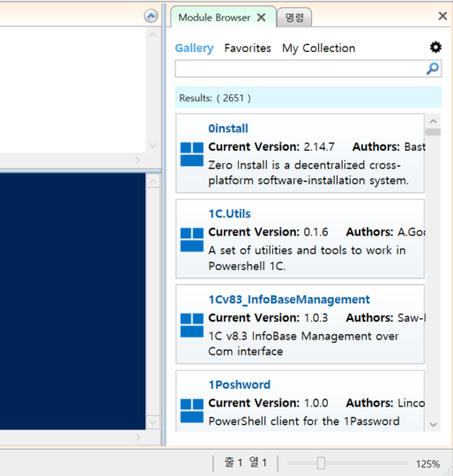Click the 125% zoom value
The height and width of the screenshot is (476, 453).
(x=427, y=464)
